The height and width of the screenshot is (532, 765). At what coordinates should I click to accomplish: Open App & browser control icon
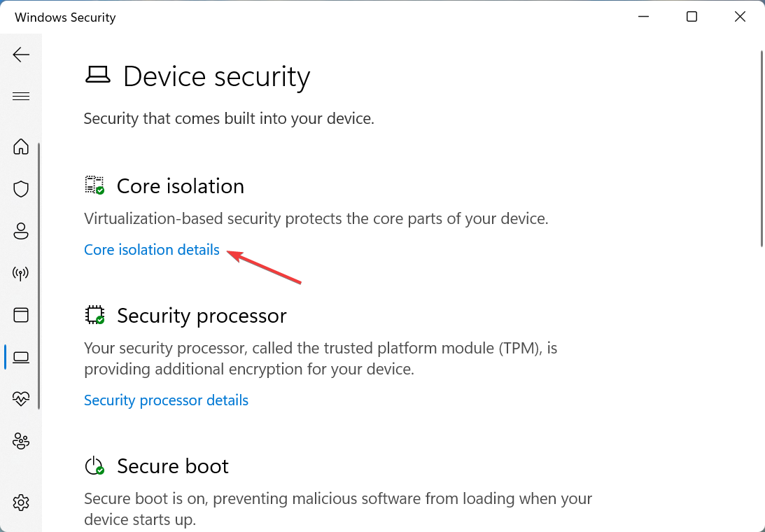21,315
